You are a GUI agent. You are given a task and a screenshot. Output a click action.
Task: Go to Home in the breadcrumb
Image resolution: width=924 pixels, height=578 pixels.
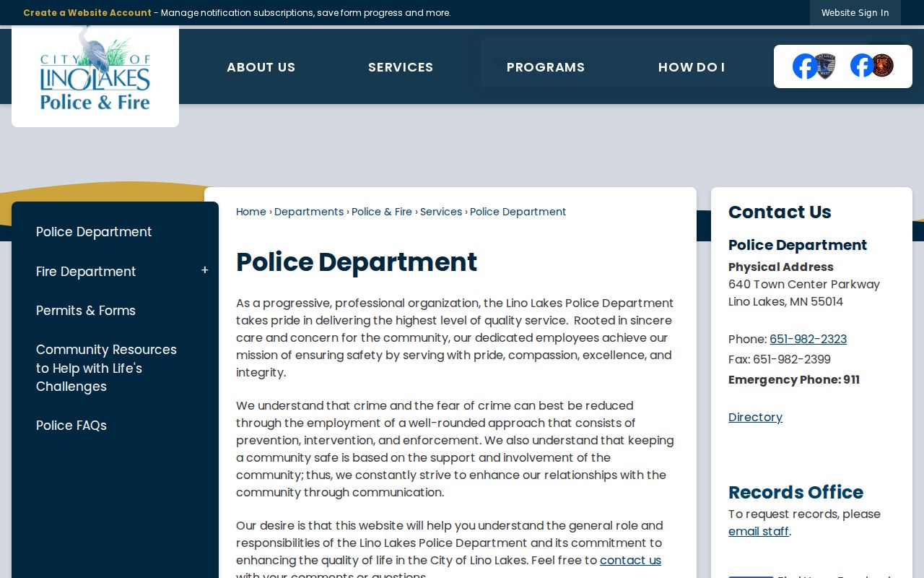click(x=251, y=212)
